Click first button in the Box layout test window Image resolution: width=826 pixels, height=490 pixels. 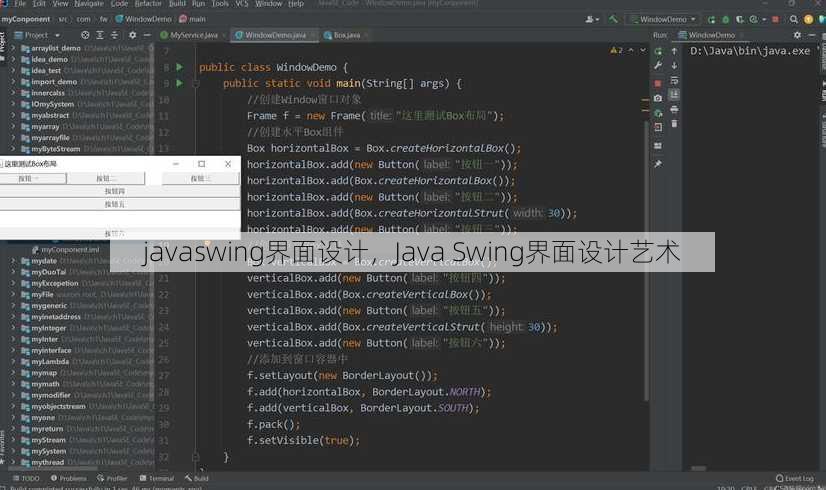pyautogui.click(x=33, y=179)
